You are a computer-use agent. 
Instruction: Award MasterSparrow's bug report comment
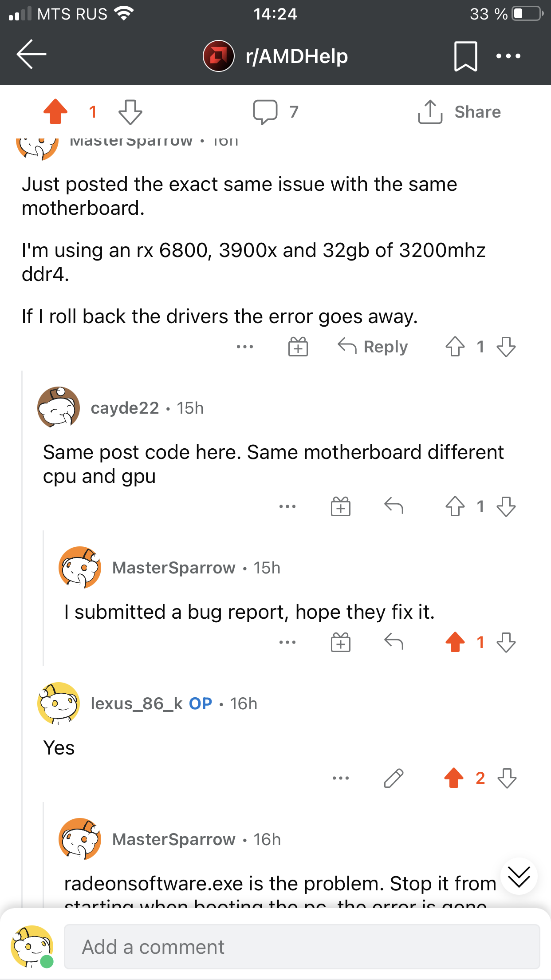(340, 642)
